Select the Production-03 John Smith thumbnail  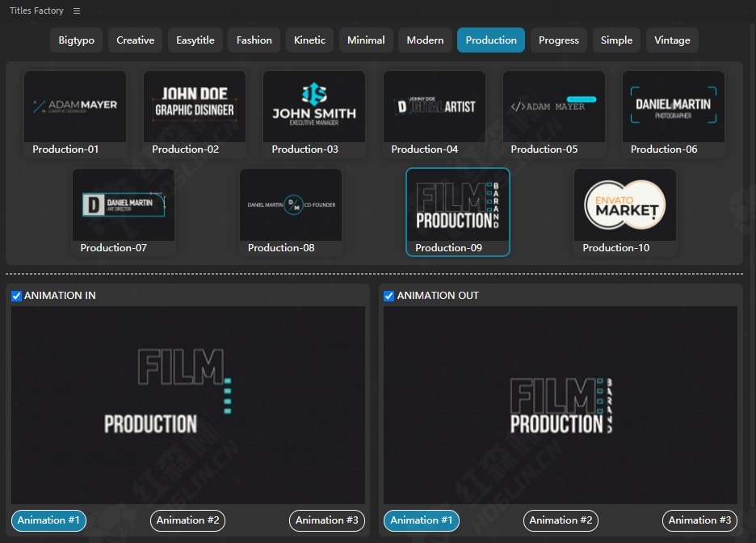tap(314, 107)
